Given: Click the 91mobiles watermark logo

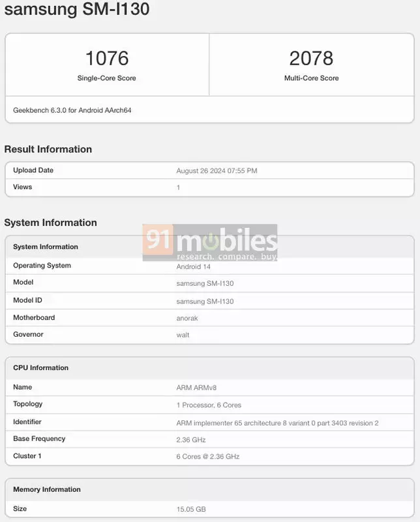Looking at the screenshot, I should coord(210,243).
